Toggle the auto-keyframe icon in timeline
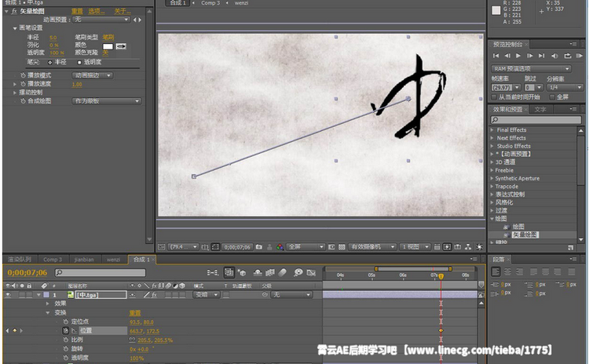This screenshot has width=589, height=364. pos(311,272)
